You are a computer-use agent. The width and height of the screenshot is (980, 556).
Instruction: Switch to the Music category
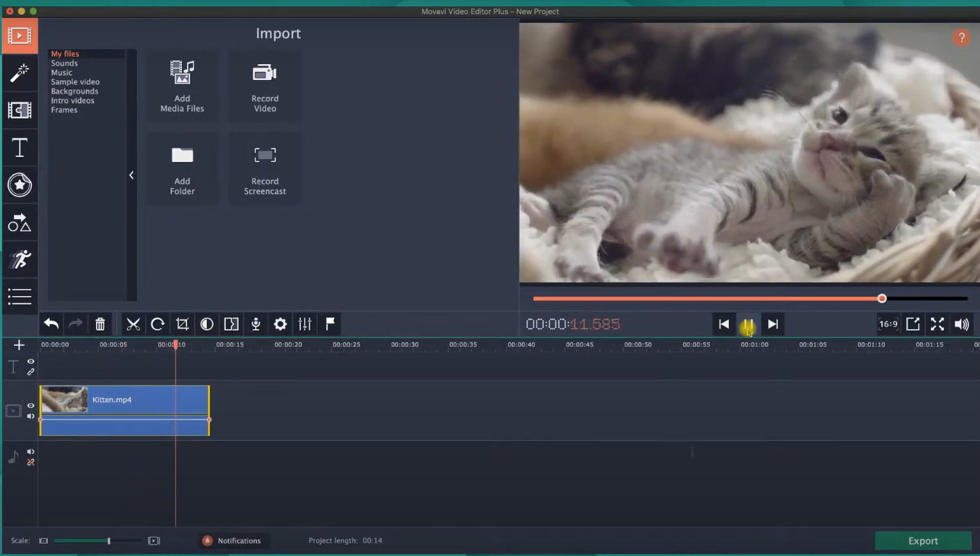[x=62, y=72]
